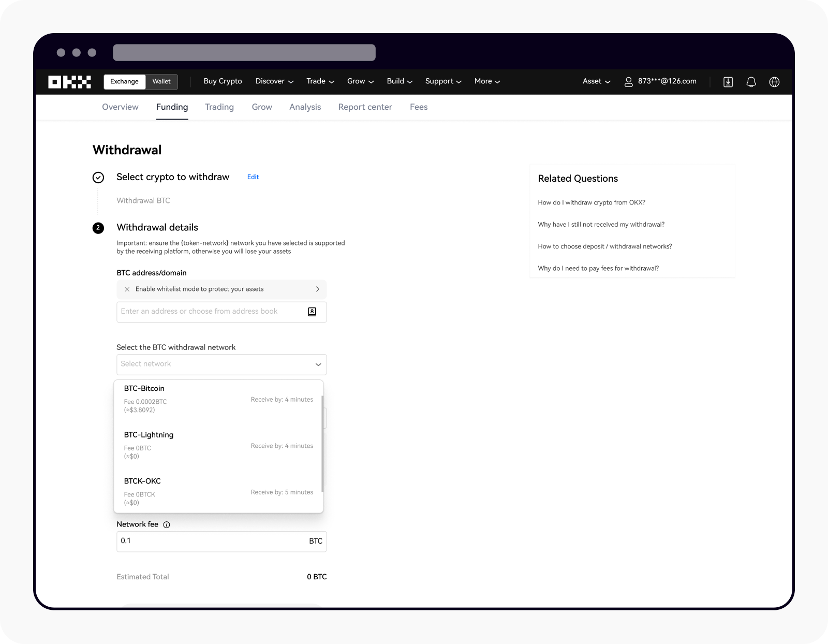The image size is (828, 644).
Task: Click the Network fee input field
Action: click(221, 541)
